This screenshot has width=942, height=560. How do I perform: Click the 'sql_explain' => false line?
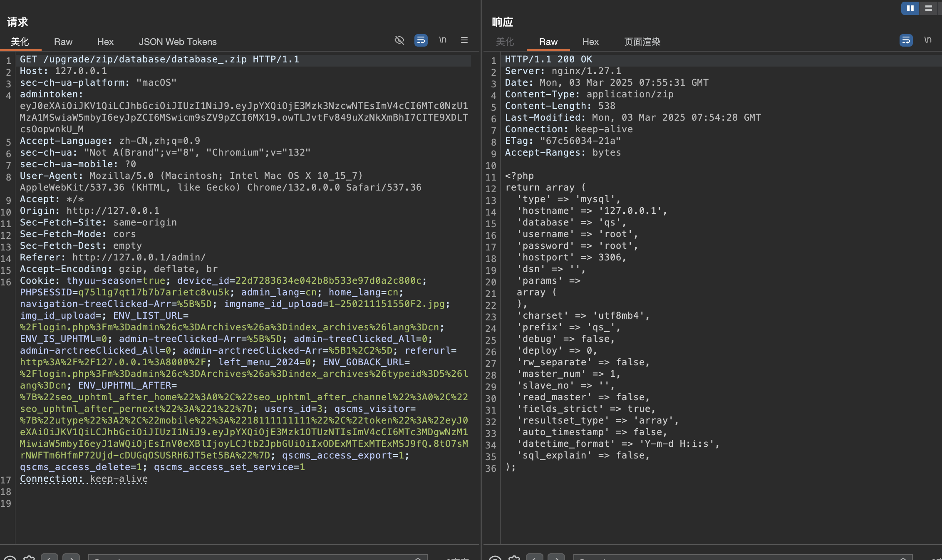click(x=583, y=456)
